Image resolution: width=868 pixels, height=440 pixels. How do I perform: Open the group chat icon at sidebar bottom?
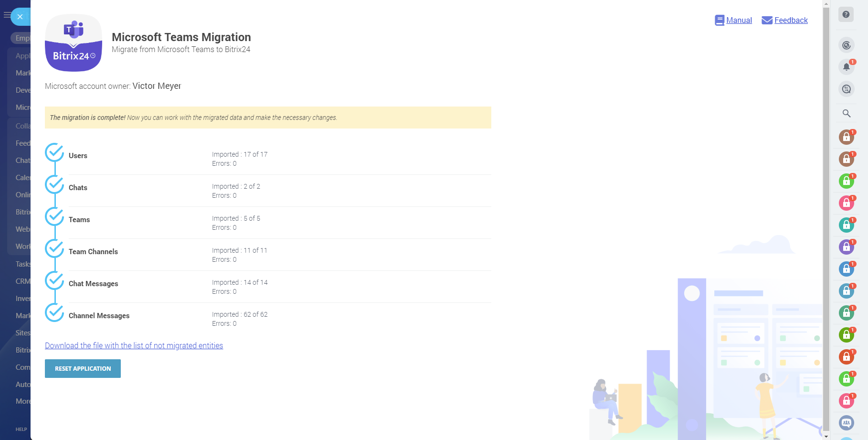point(847,422)
